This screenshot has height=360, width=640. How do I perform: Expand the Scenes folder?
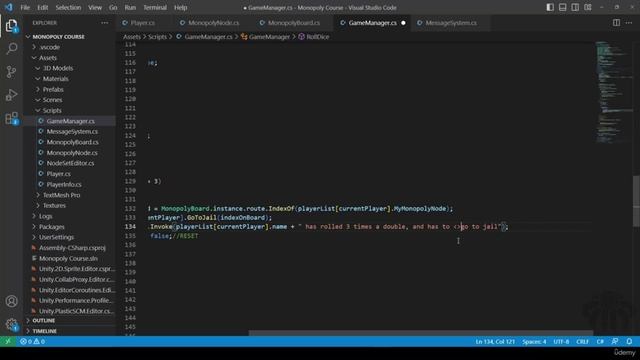tap(52, 100)
